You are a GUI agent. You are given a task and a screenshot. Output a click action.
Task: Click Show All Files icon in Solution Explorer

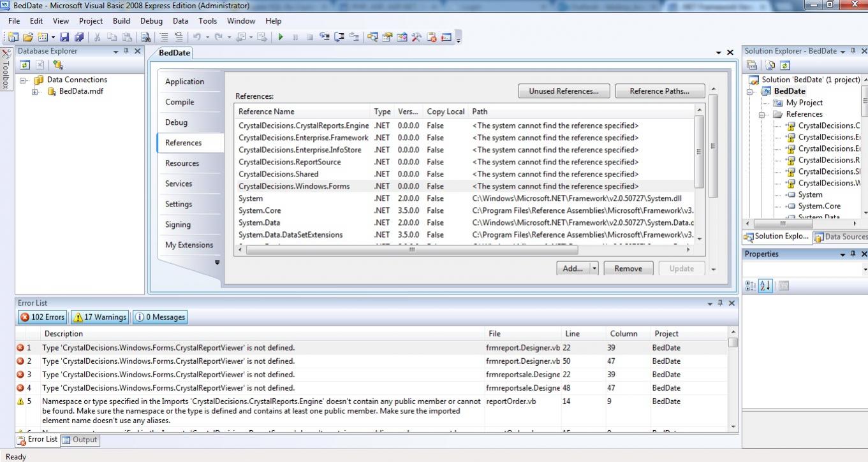tap(770, 65)
